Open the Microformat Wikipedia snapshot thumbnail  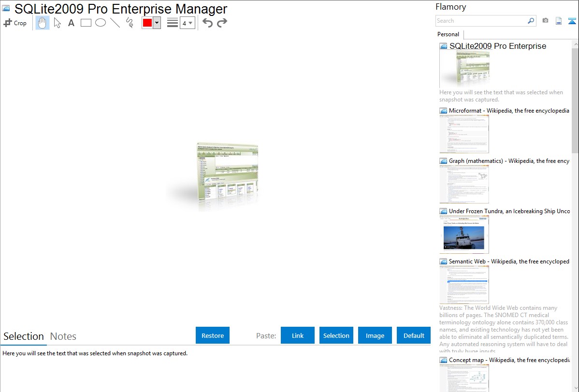pyautogui.click(x=464, y=134)
